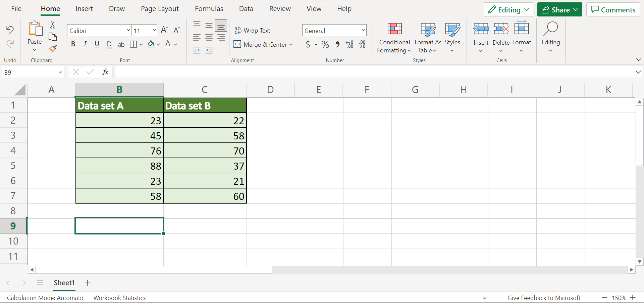Click the Insert Function fx icon

[x=105, y=72]
